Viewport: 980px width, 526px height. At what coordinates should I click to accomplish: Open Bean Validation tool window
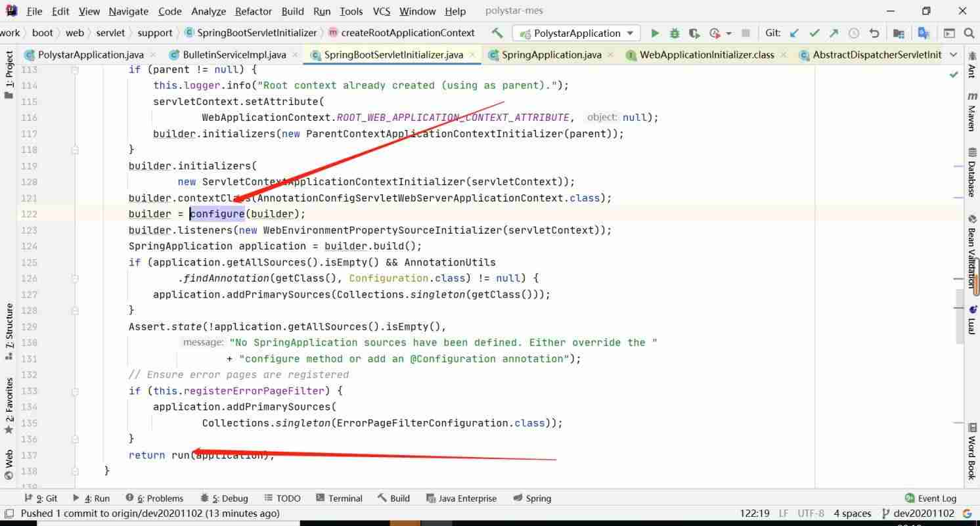pos(971,251)
